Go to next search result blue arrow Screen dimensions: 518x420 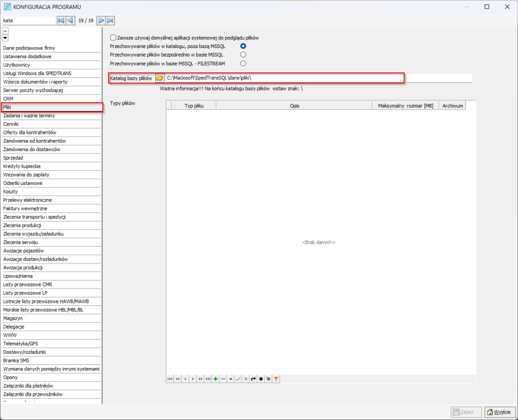click(101, 21)
